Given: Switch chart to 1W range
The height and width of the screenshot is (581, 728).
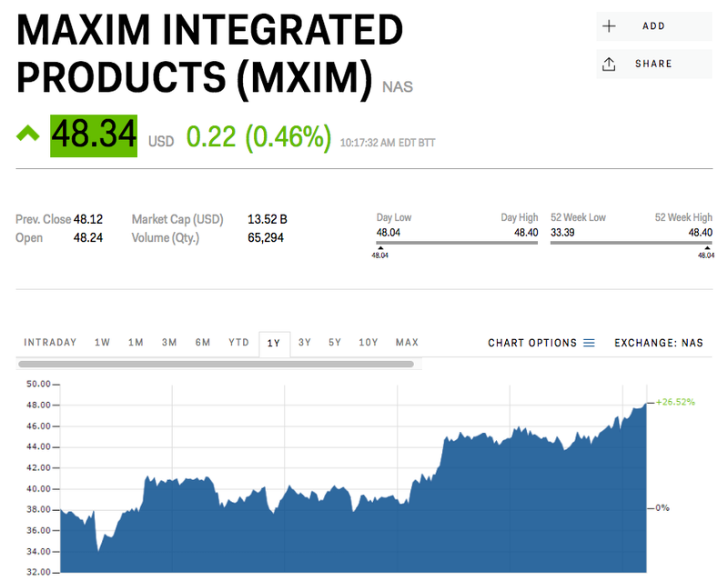Looking at the screenshot, I should (x=102, y=343).
